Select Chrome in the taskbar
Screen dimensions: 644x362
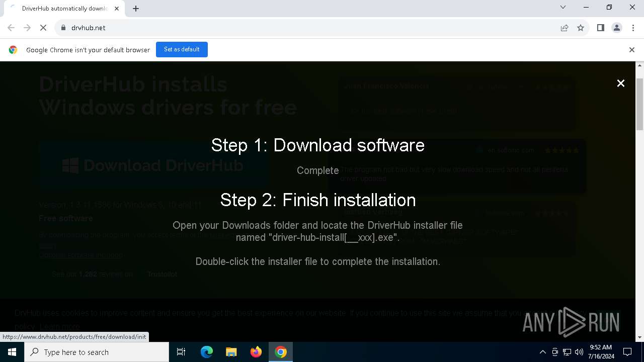281,352
